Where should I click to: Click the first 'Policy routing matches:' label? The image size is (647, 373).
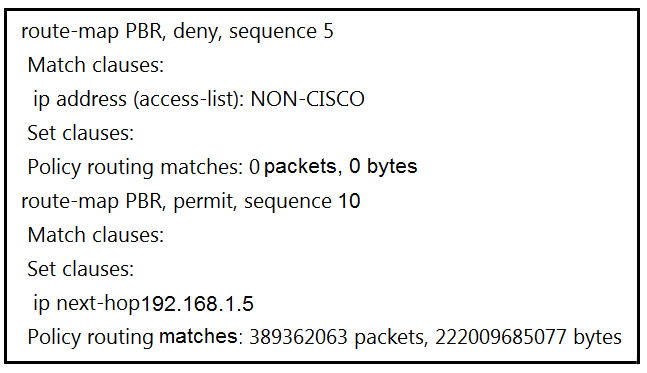135,167
